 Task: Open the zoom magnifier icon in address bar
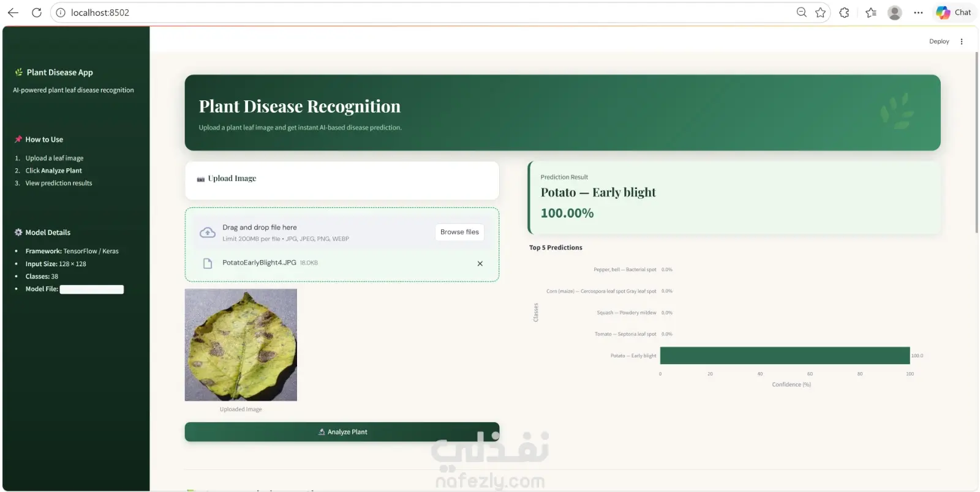801,12
